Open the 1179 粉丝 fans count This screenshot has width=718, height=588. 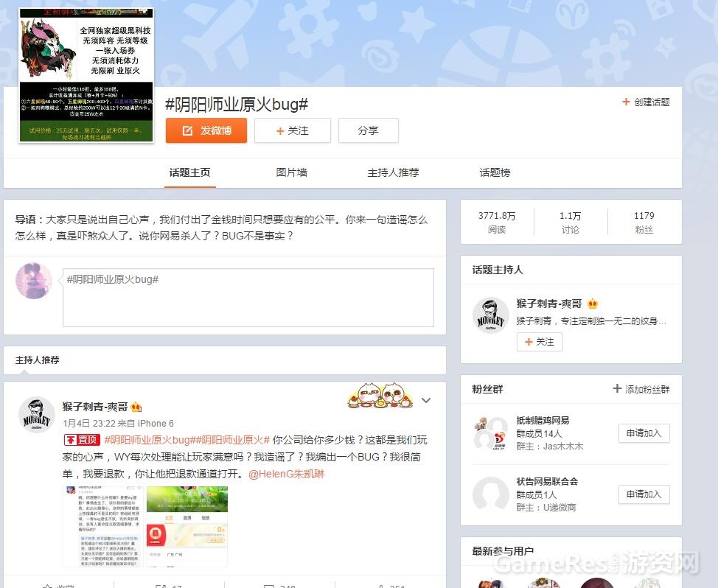[644, 223]
